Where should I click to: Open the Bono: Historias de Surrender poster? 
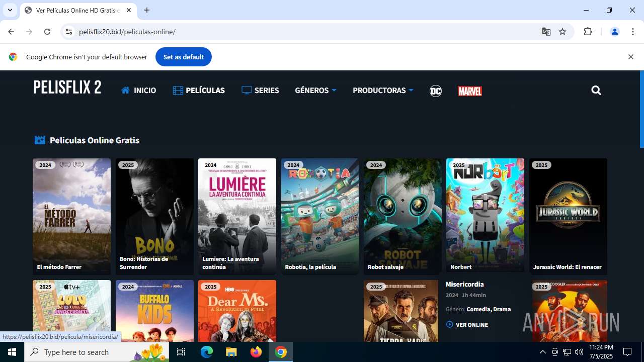(x=154, y=217)
